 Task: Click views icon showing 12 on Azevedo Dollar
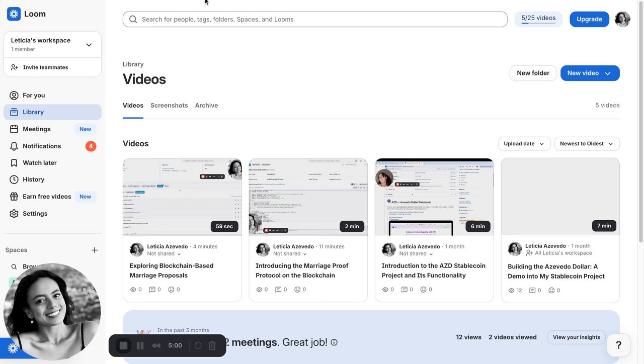pos(511,291)
